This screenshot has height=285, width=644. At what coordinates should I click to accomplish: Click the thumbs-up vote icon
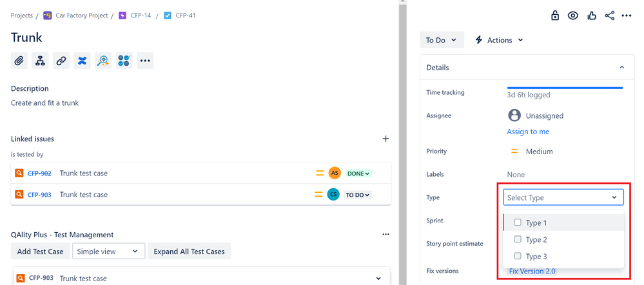(591, 15)
